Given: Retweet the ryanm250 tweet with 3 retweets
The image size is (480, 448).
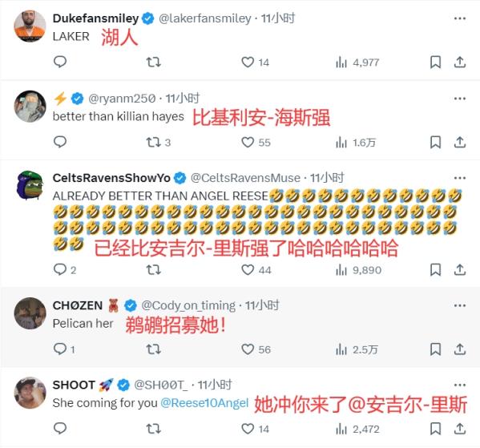Looking at the screenshot, I should coord(153,143).
